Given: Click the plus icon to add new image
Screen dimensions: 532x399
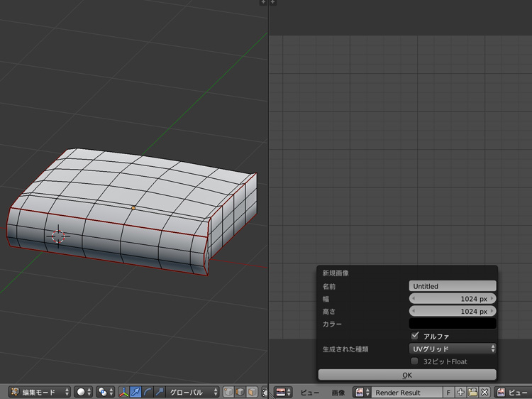Looking at the screenshot, I should [x=460, y=392].
